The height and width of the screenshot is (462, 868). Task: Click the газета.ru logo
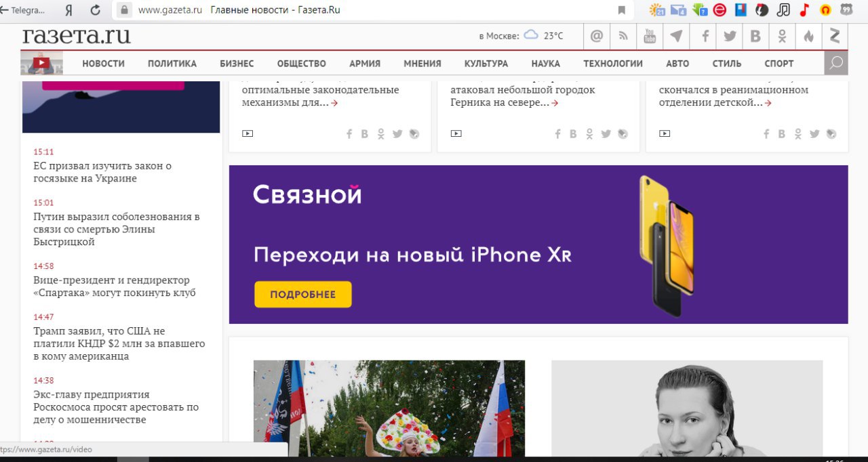[x=77, y=35]
